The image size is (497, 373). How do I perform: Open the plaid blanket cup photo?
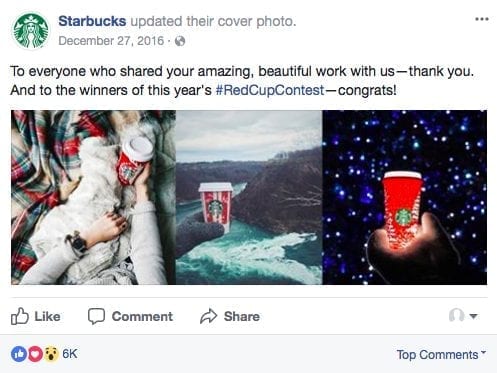click(93, 197)
